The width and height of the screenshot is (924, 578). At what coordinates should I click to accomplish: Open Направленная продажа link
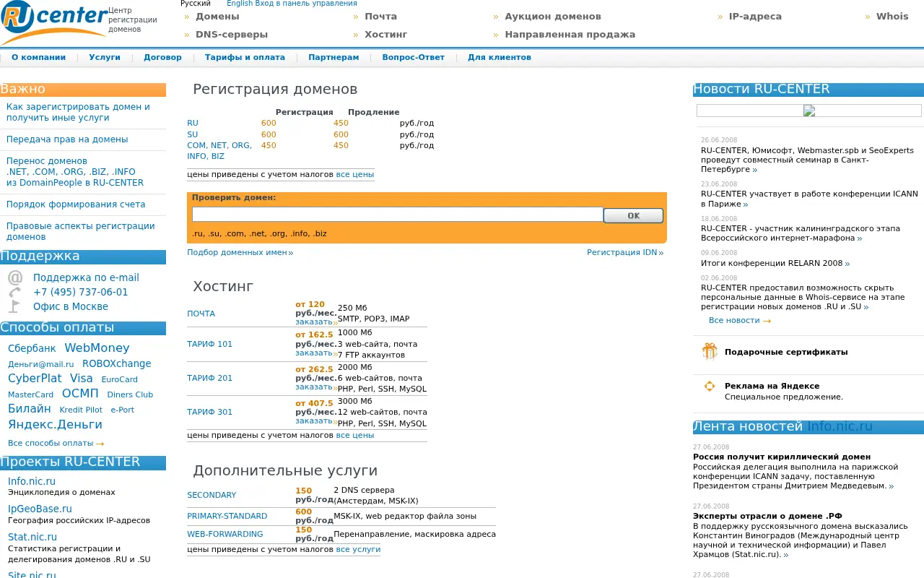[x=570, y=34]
